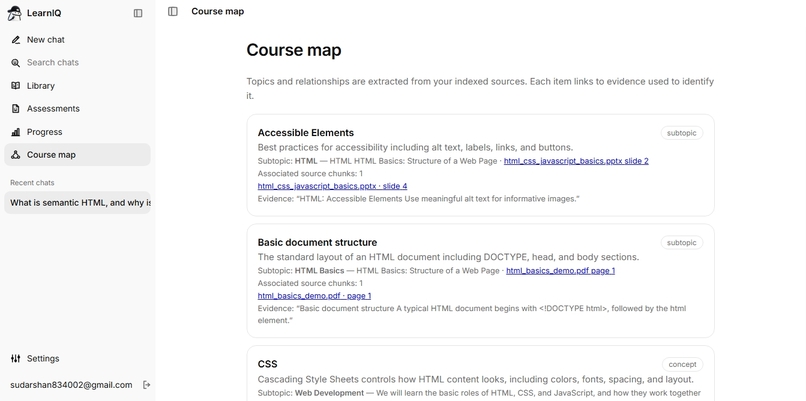Open html_basics_demo.pdf · page 1 link under source chunks
This screenshot has width=806, height=401.
tap(314, 296)
